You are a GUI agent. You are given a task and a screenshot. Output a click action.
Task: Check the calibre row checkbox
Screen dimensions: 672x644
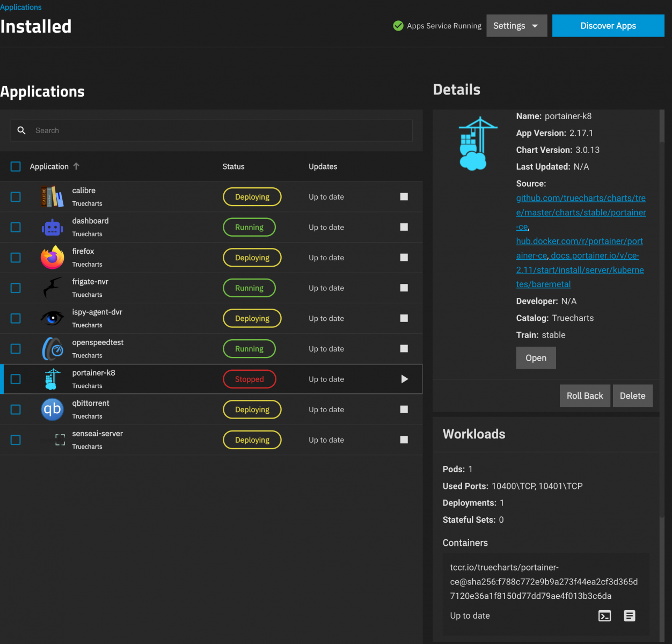(x=16, y=197)
